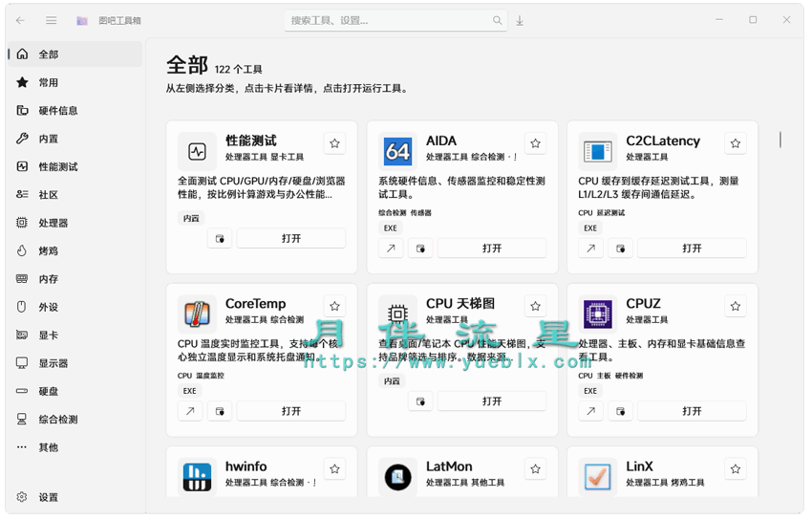Click the LinX checkmark icon
The width and height of the screenshot is (812, 520).
tap(598, 476)
